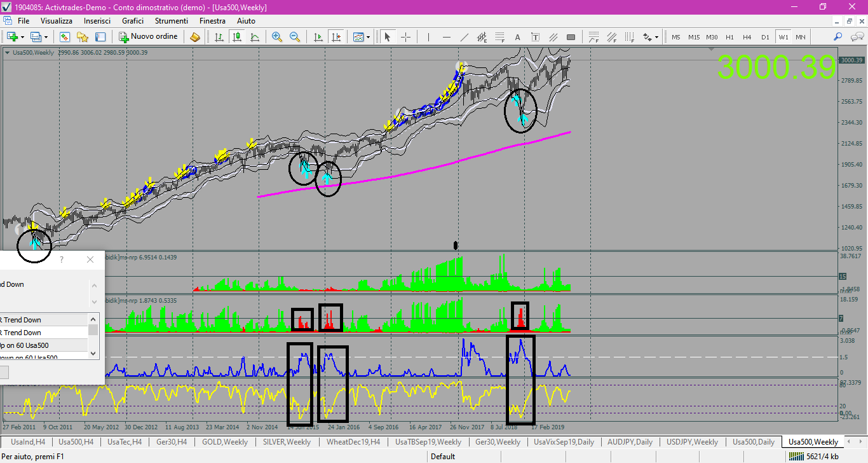Switch timeframe to H4

(747, 37)
